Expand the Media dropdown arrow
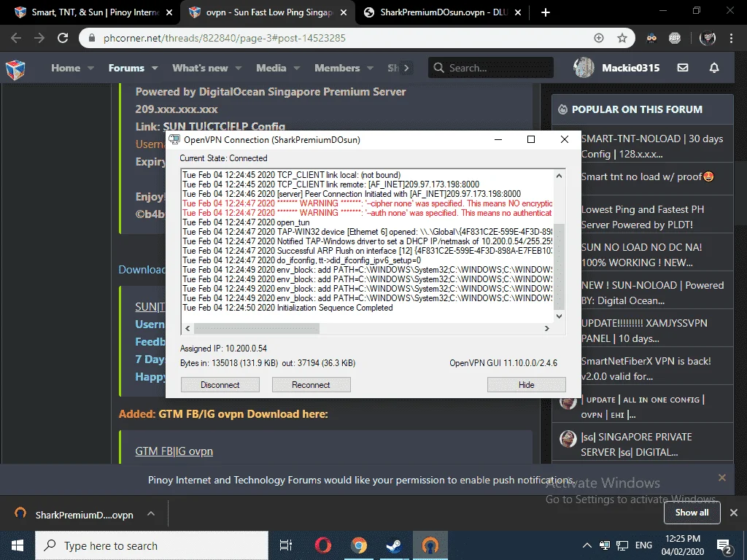 [x=297, y=68]
